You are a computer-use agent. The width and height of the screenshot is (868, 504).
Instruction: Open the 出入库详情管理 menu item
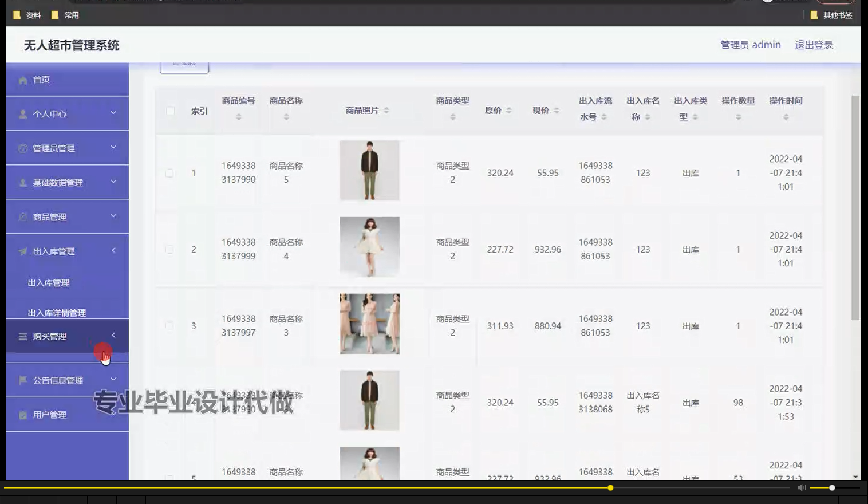click(x=57, y=313)
